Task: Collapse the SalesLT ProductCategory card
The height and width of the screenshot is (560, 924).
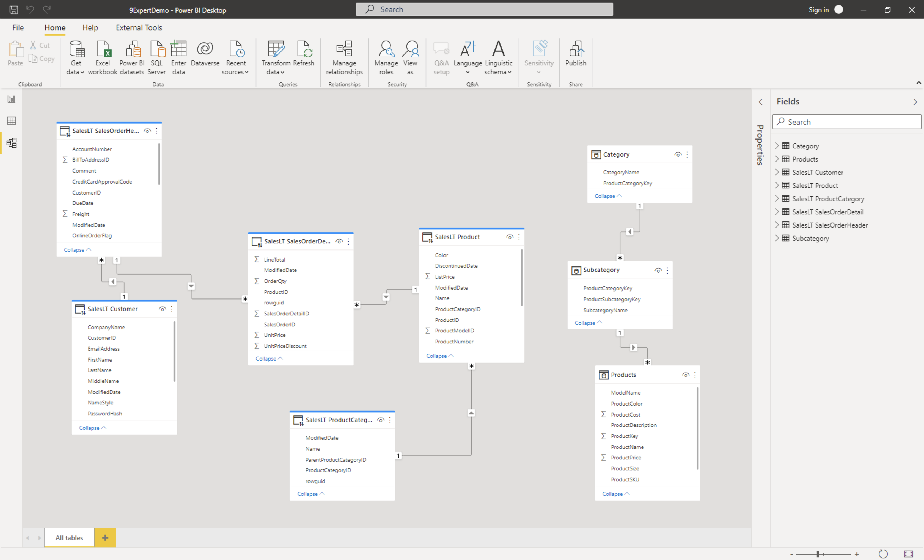Action: click(310, 494)
